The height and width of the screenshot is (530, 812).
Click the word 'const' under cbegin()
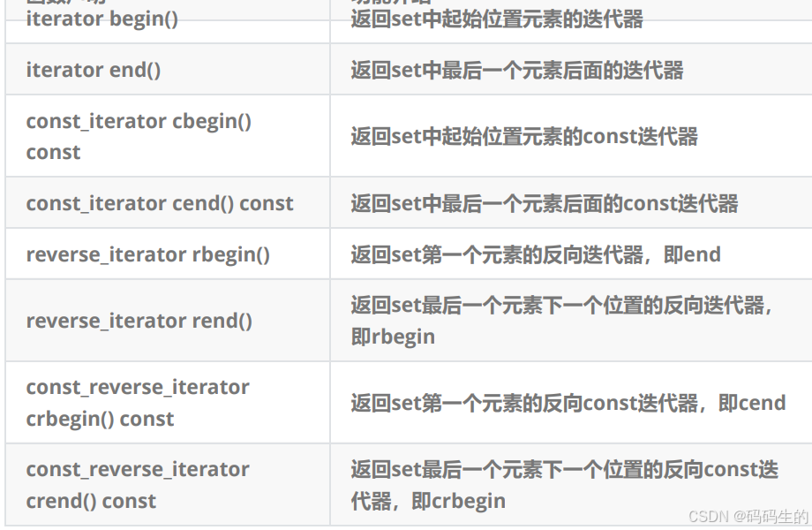(53, 152)
